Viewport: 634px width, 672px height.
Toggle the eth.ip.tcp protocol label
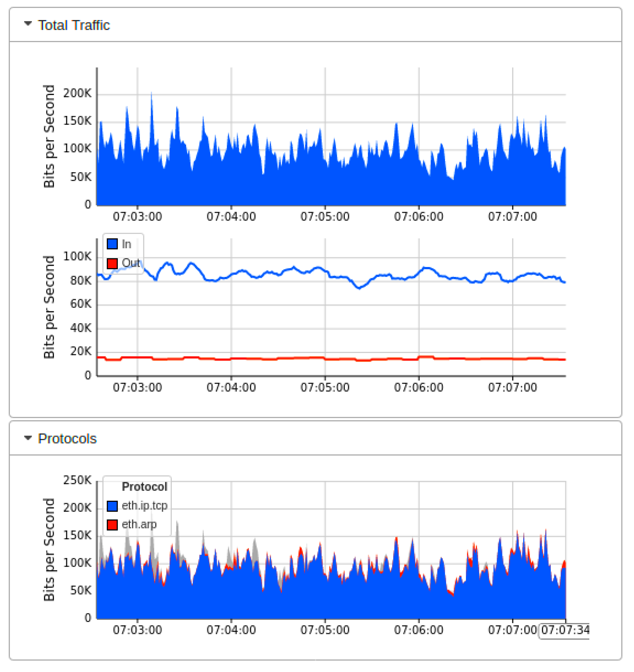(x=145, y=506)
